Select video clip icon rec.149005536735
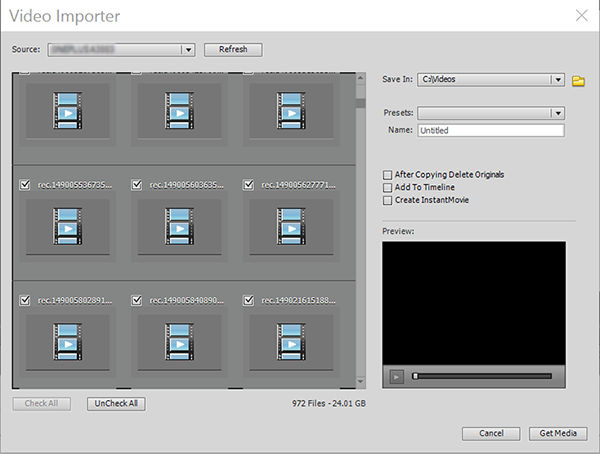 (x=68, y=226)
